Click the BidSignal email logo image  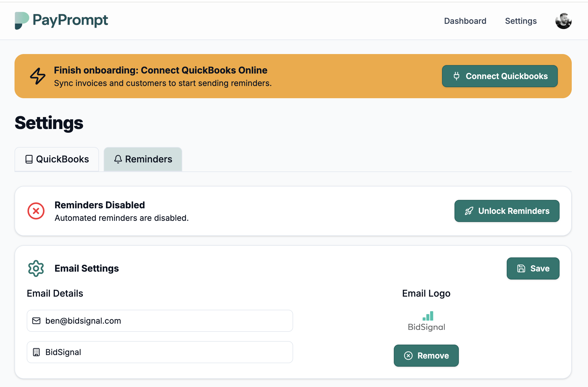coord(426,321)
